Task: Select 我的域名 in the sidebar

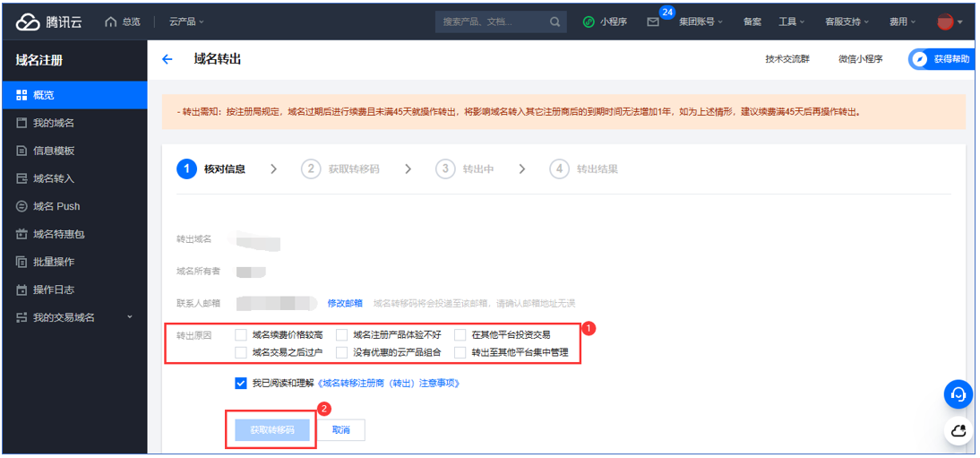Action: point(54,123)
